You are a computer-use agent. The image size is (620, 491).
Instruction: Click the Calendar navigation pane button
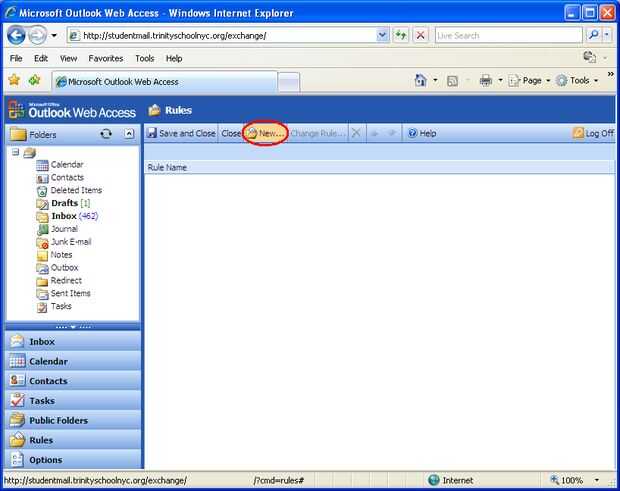pyautogui.click(x=74, y=361)
